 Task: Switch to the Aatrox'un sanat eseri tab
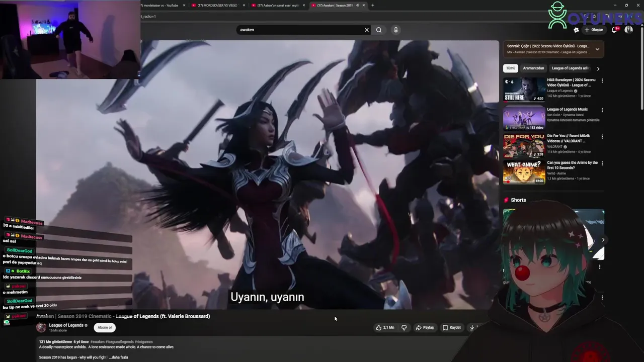click(278, 5)
